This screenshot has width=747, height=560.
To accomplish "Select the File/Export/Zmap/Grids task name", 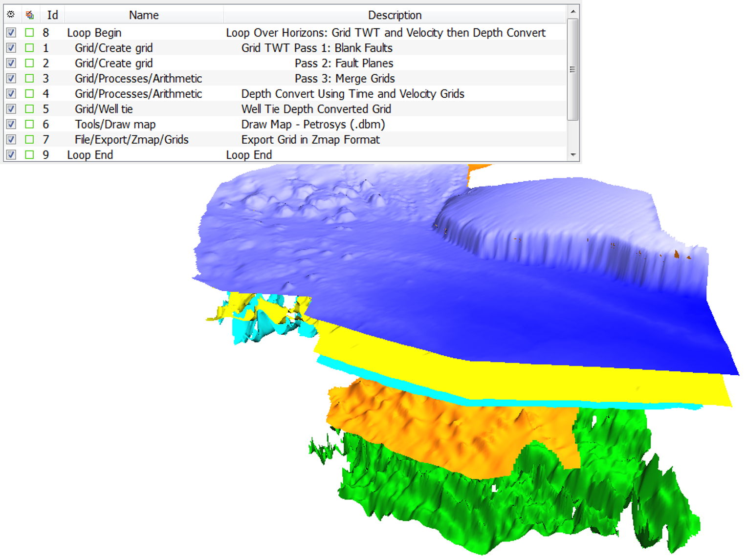I will 132,140.
